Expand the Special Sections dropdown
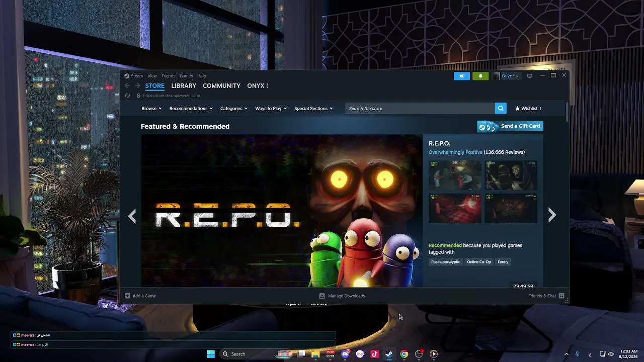 pos(313,109)
